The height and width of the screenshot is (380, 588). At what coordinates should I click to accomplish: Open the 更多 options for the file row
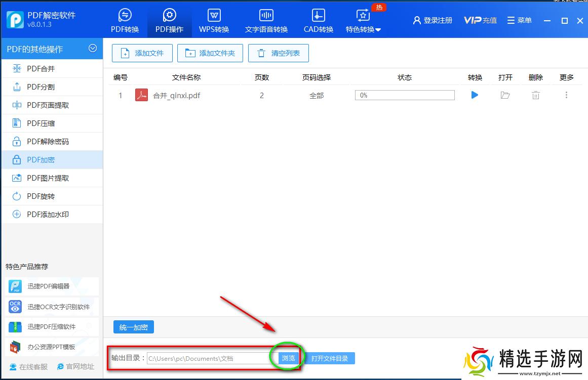click(566, 95)
